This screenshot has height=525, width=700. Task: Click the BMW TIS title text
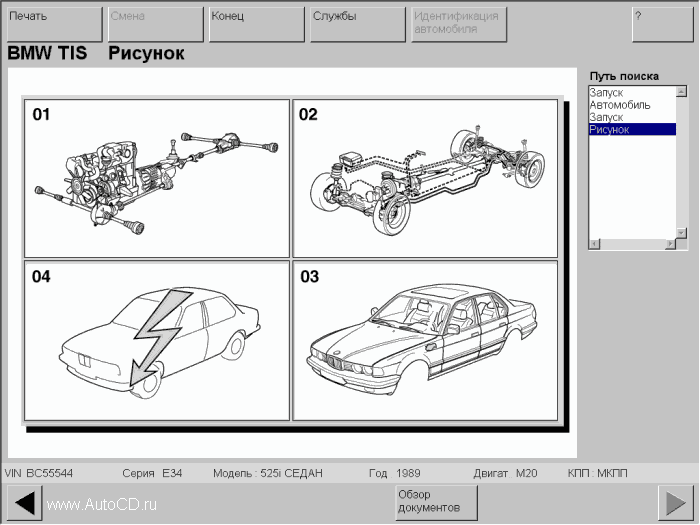click(47, 53)
